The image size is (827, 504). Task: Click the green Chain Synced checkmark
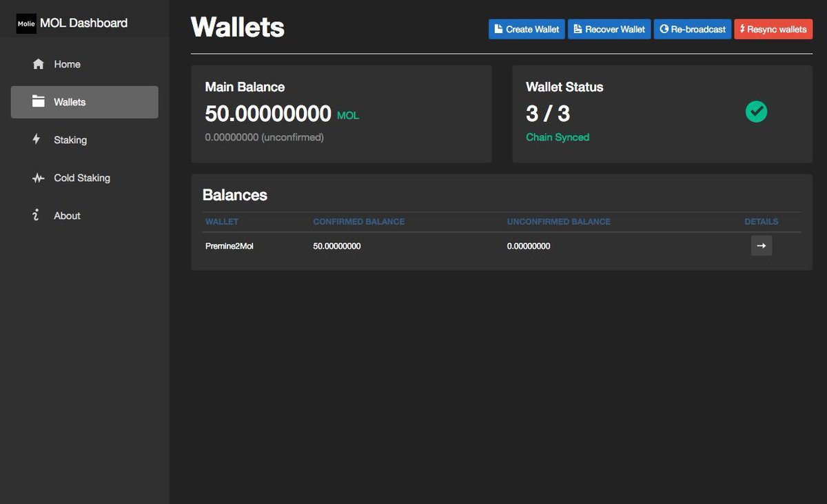(x=756, y=111)
